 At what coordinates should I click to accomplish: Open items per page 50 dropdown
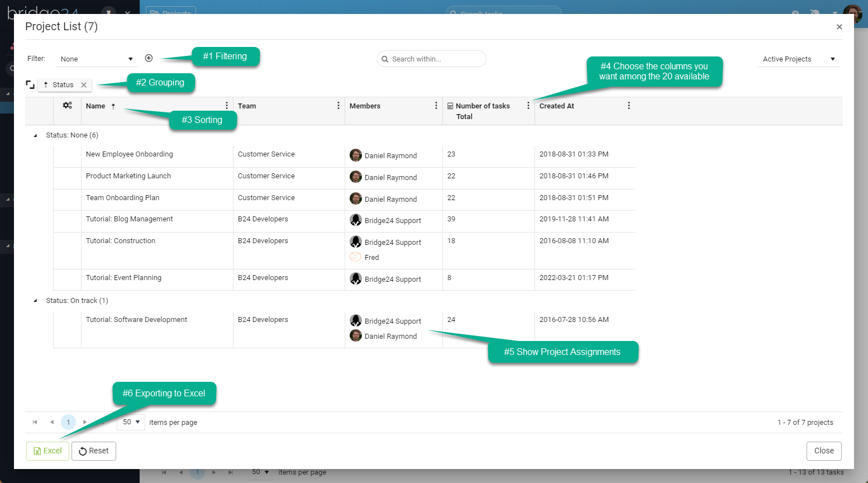click(x=131, y=422)
